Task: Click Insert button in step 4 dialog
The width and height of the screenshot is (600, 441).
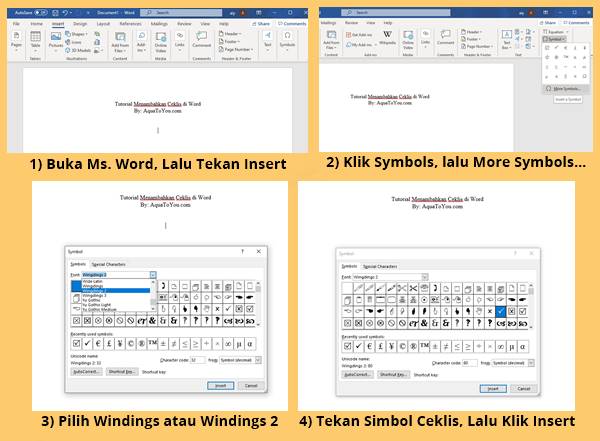Action: (493, 389)
